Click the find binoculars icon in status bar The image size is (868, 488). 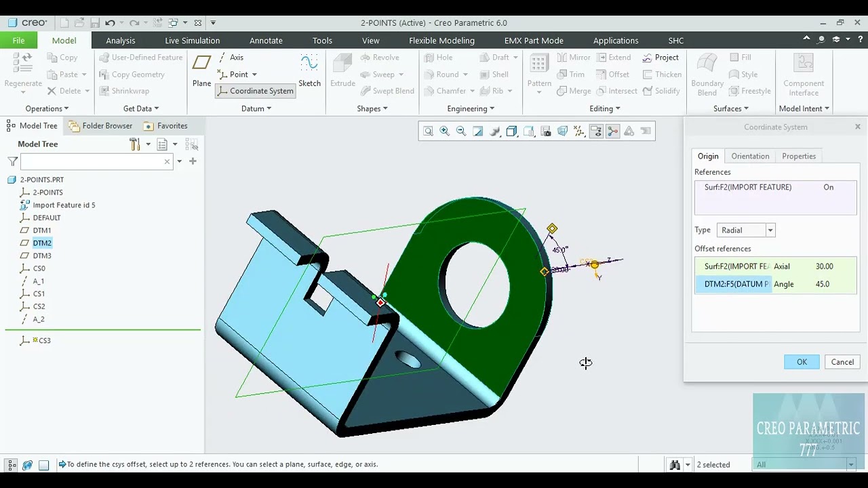675,465
